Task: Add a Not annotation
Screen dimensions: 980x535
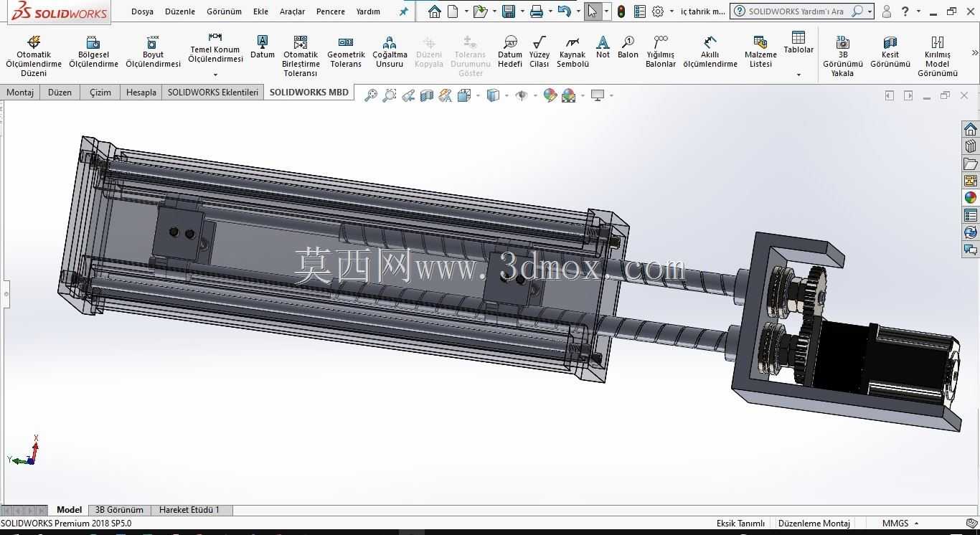Action: [x=603, y=47]
